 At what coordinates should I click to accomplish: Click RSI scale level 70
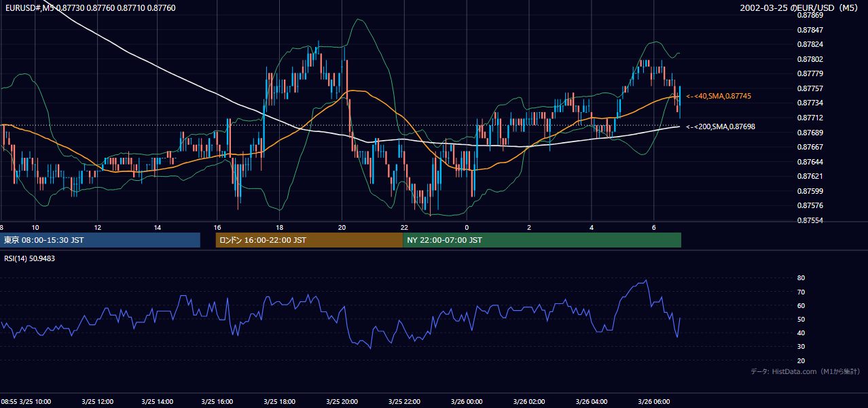pos(801,292)
